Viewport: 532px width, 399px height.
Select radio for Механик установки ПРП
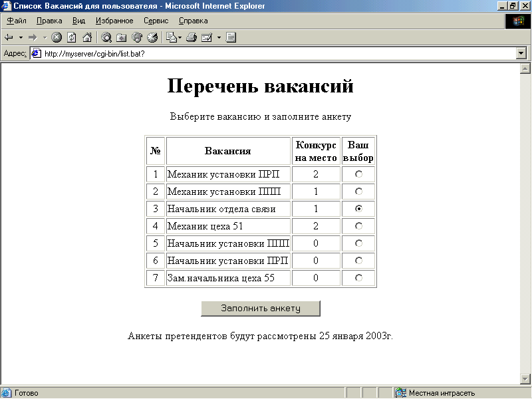(358, 174)
